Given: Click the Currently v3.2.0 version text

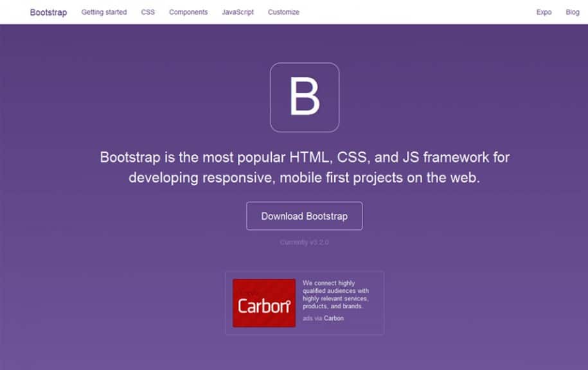Looking at the screenshot, I should (x=304, y=242).
